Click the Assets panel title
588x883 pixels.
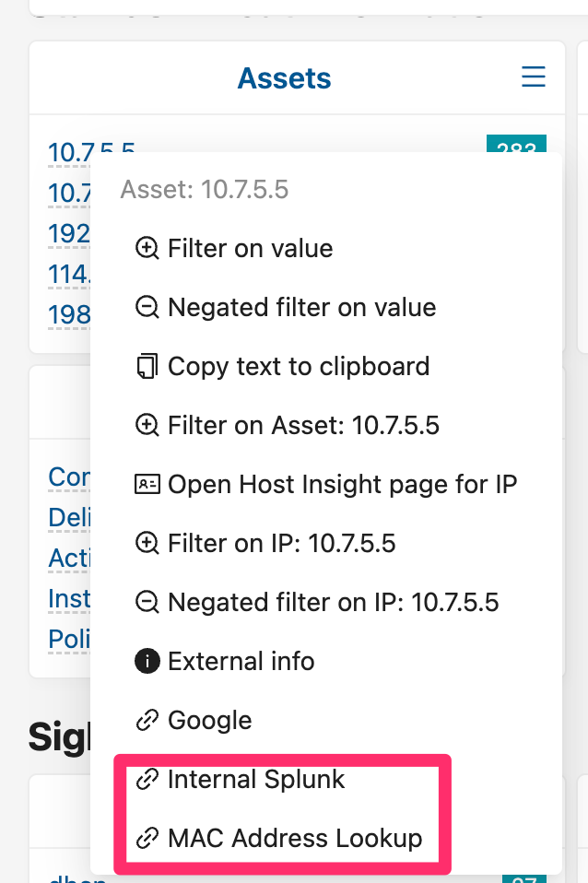(x=284, y=78)
